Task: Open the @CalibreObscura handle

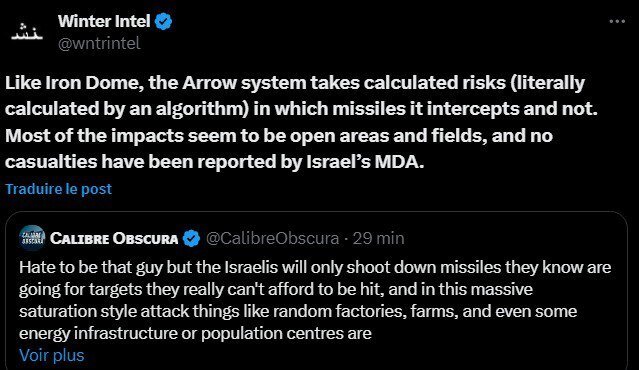Action: (x=272, y=238)
